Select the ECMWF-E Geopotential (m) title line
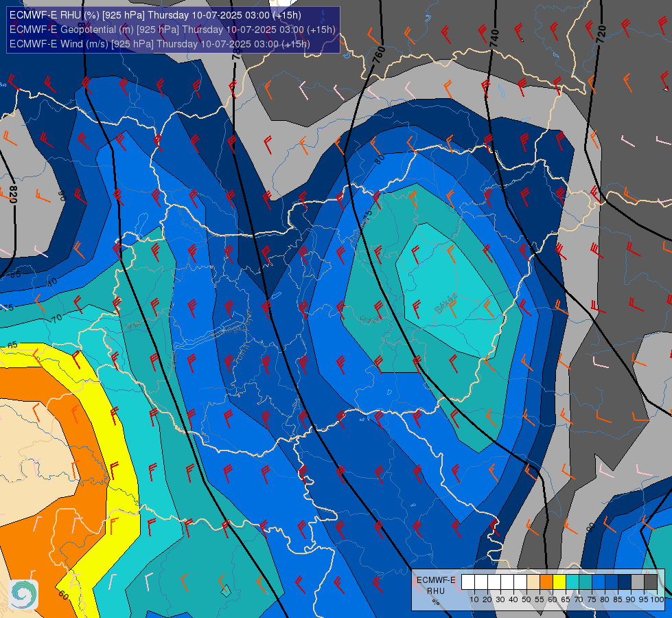 172,30
